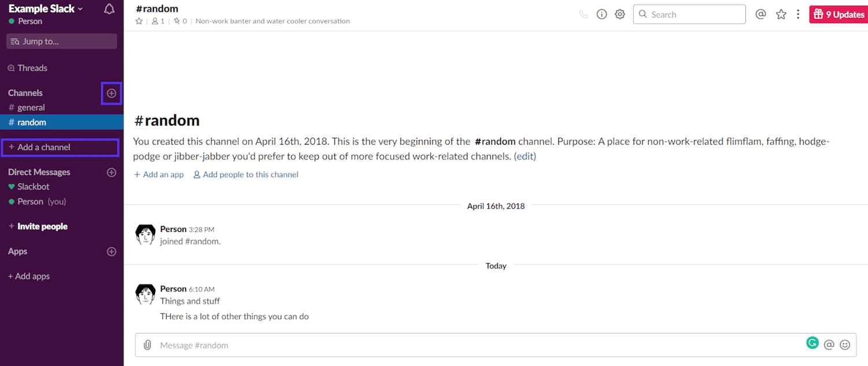Click Add people to this channel
868x366 pixels.
[250, 174]
